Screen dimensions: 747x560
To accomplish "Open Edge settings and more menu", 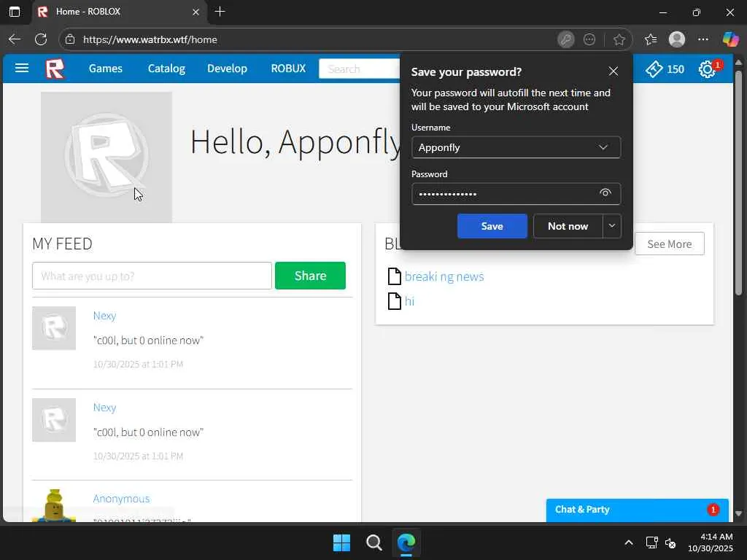I will click(x=703, y=39).
